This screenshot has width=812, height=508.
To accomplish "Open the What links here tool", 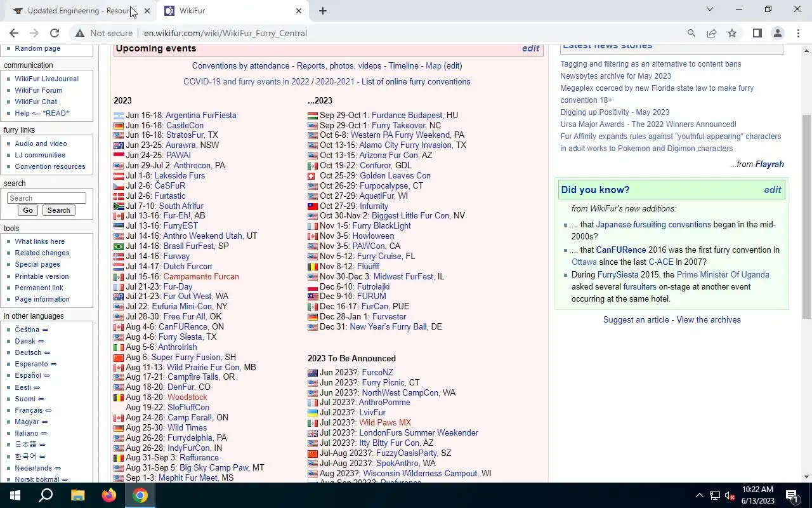I will 40,241.
